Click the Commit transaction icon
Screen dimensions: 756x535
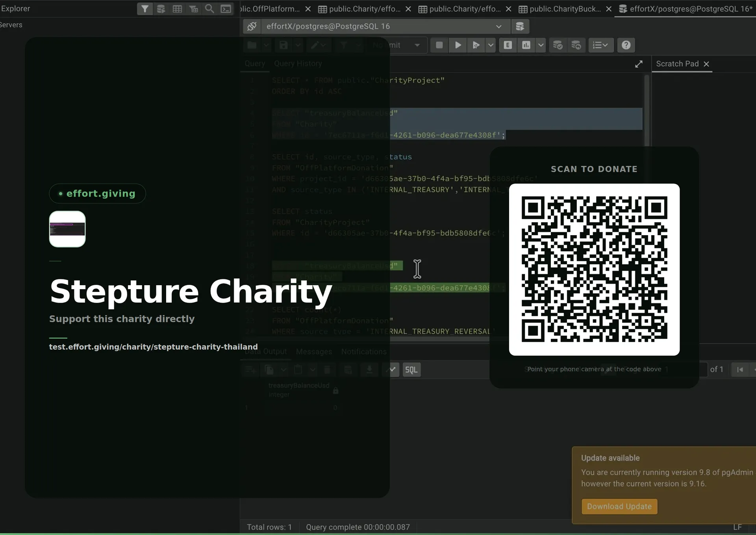(558, 45)
